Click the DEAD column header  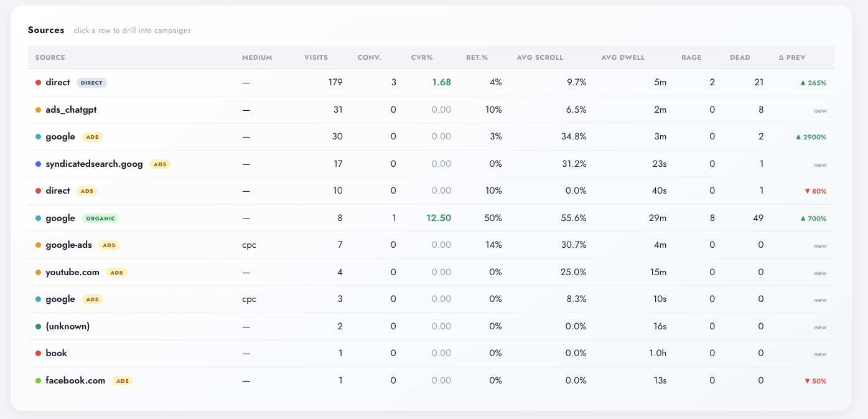pos(740,57)
